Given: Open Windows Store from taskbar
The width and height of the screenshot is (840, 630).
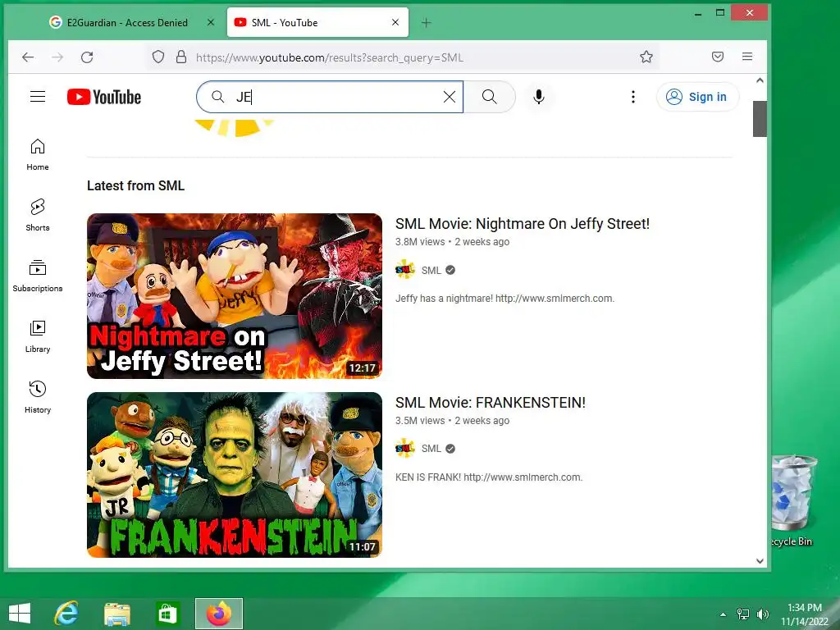Looking at the screenshot, I should [167, 614].
